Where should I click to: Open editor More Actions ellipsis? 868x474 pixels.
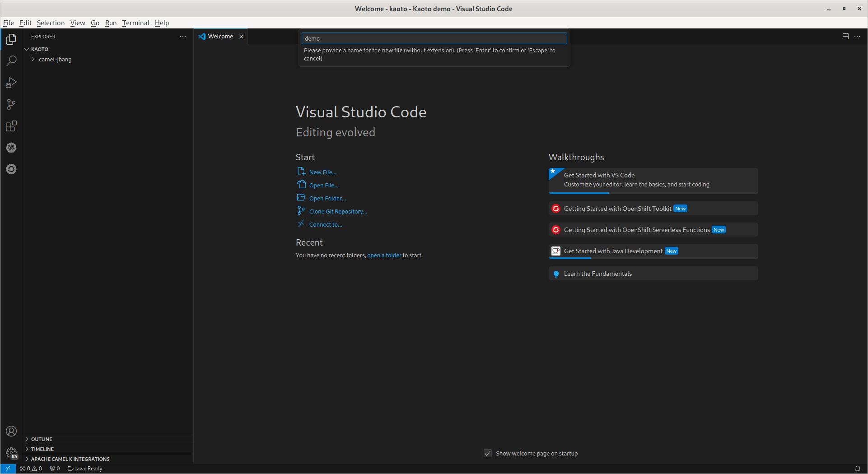pyautogui.click(x=857, y=37)
